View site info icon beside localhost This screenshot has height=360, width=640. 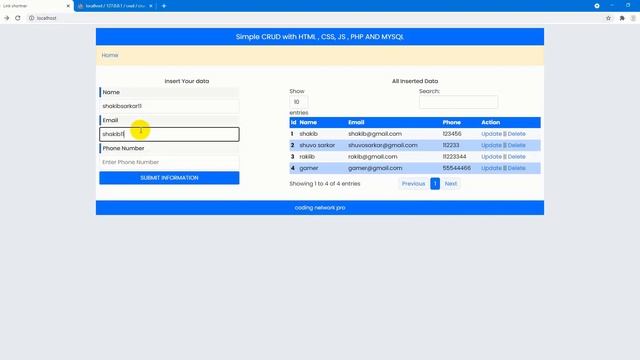(31, 18)
